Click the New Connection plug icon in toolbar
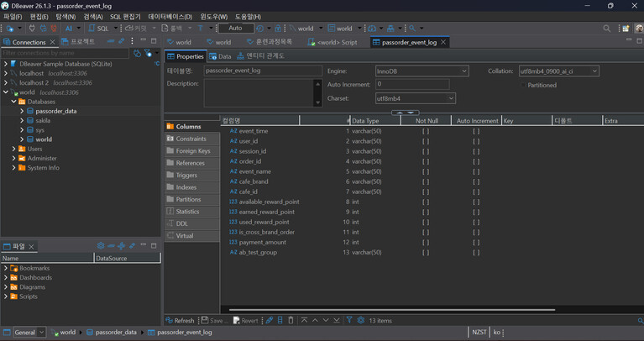Image resolution: width=644 pixels, height=341 pixels. click(x=10, y=29)
